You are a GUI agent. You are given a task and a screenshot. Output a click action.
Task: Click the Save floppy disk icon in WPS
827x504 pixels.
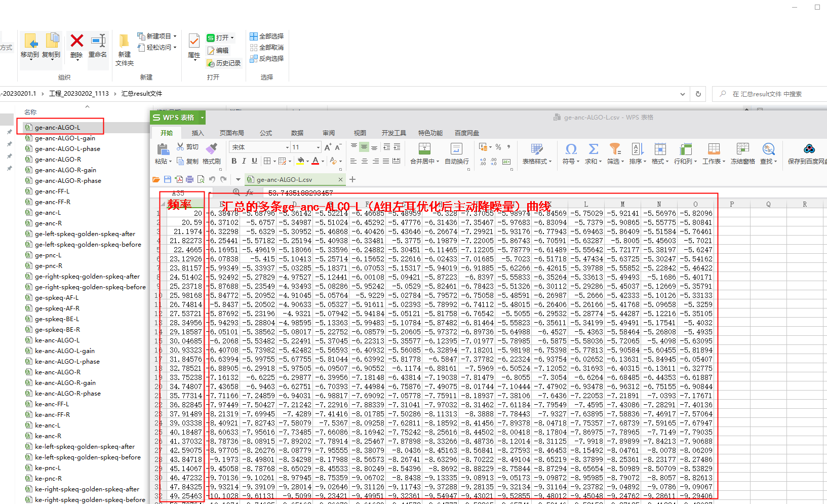click(168, 179)
